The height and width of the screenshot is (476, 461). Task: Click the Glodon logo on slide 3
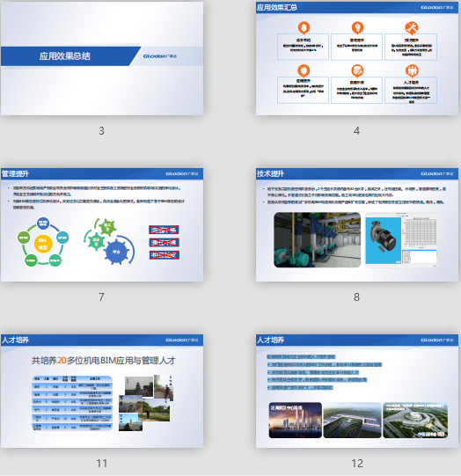160,56
